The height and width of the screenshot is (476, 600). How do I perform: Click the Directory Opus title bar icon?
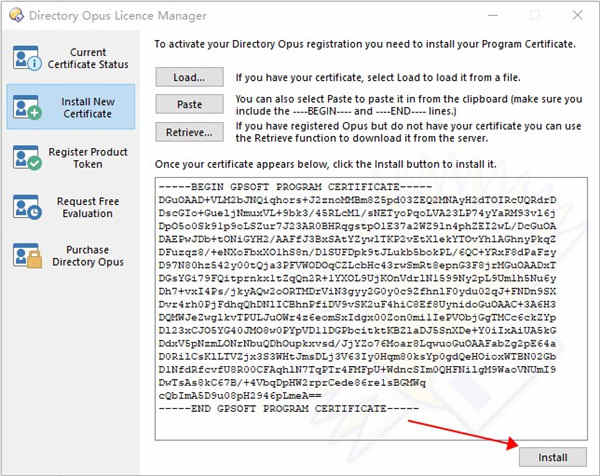click(x=16, y=15)
